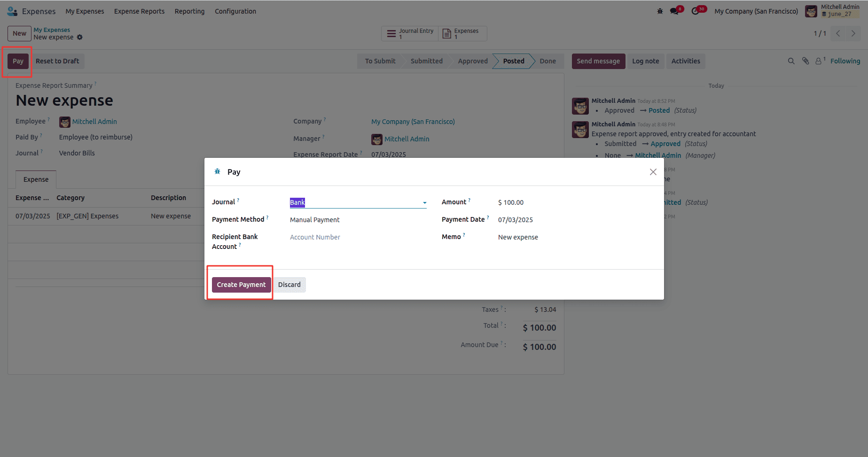Click the debug bug icon in top bar
Image resolution: width=868 pixels, height=457 pixels.
660,11
